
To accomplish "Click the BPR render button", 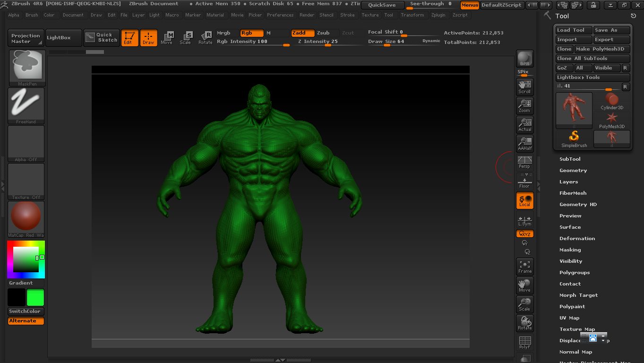I will [x=525, y=59].
